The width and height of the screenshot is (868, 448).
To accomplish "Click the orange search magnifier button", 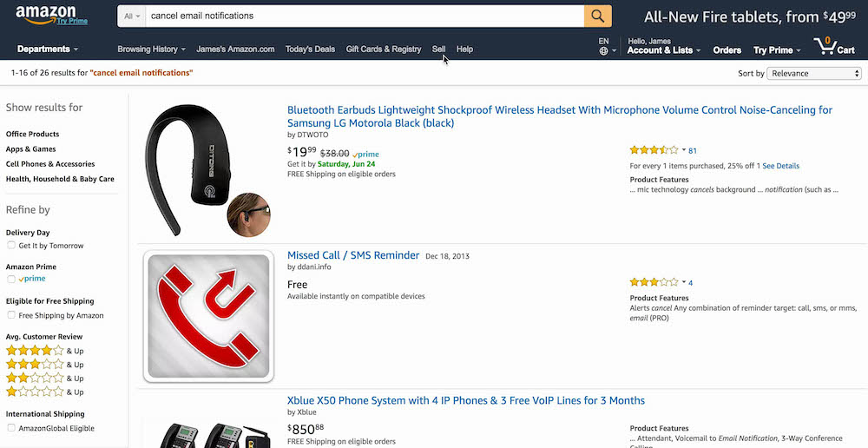I will (x=597, y=16).
